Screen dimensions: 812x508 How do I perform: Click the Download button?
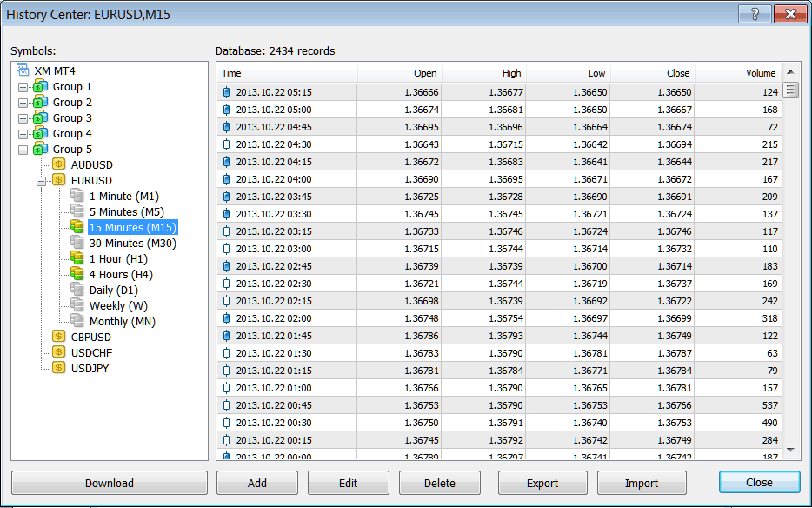(x=109, y=482)
